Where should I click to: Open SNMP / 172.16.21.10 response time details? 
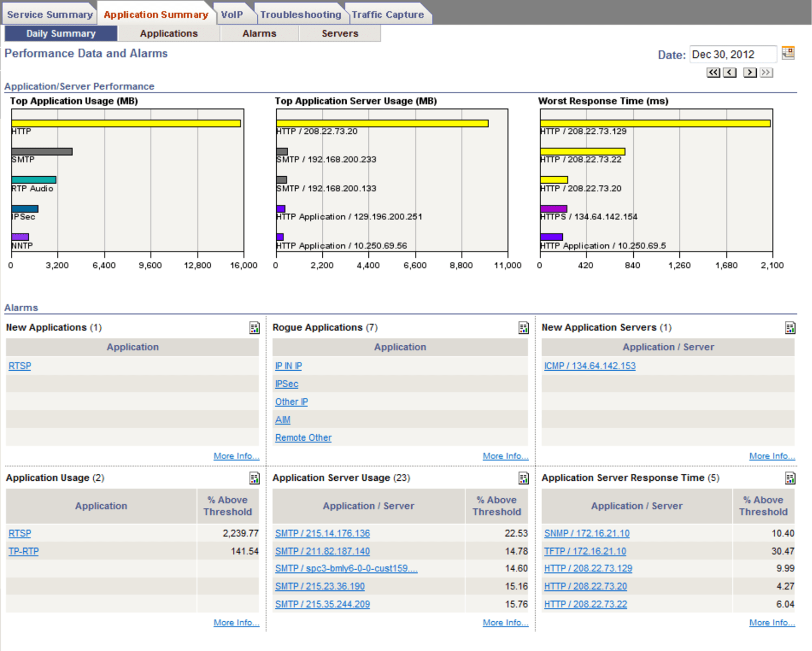click(586, 533)
